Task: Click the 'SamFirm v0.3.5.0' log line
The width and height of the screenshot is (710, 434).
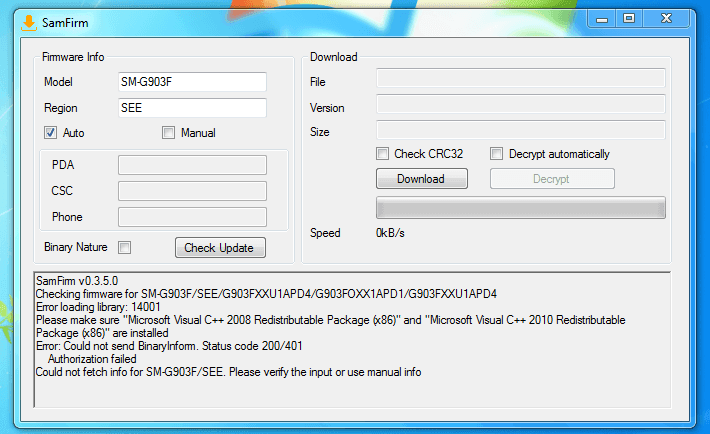Action: (77, 281)
